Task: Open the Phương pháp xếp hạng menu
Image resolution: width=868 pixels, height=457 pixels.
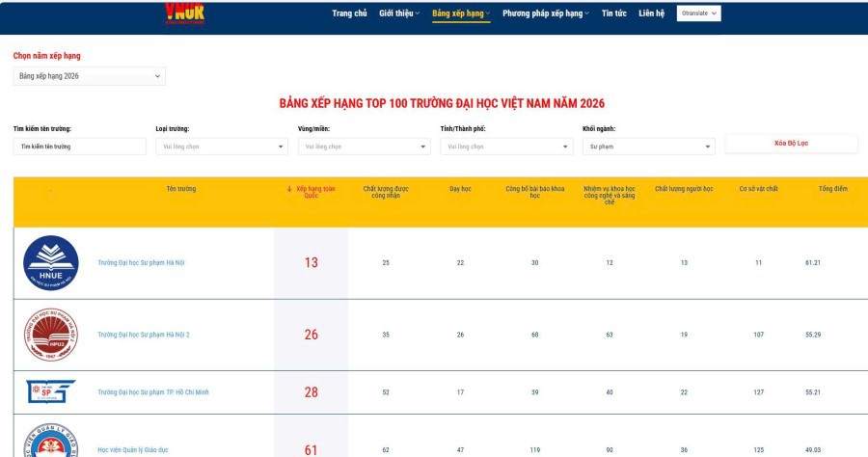Action: 546,13
